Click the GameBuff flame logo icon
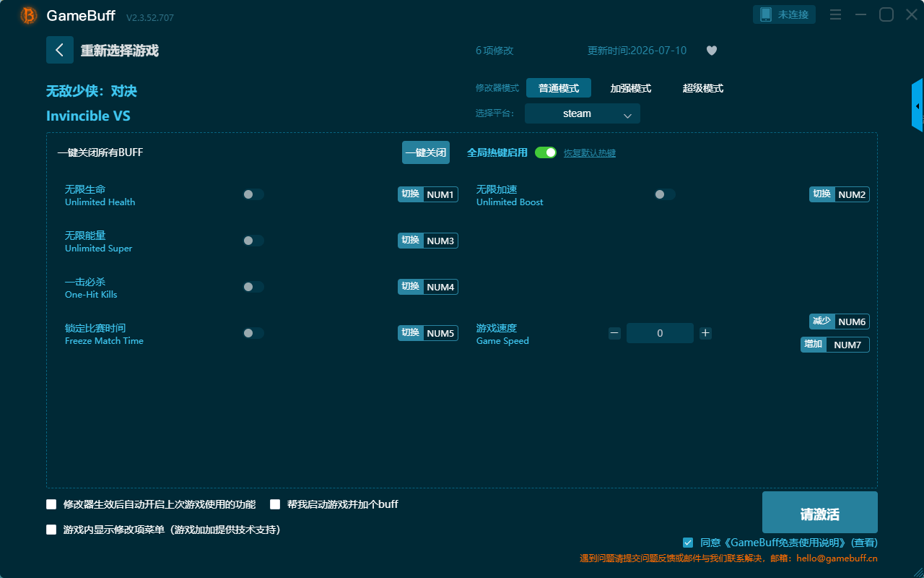Image resolution: width=924 pixels, height=578 pixels. [29, 15]
